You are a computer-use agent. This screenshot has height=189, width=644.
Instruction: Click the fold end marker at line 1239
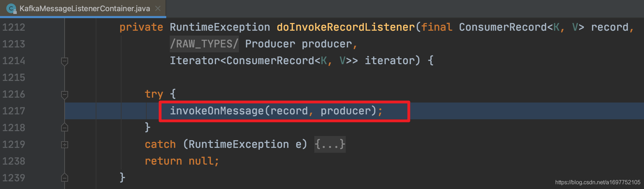pos(65,177)
